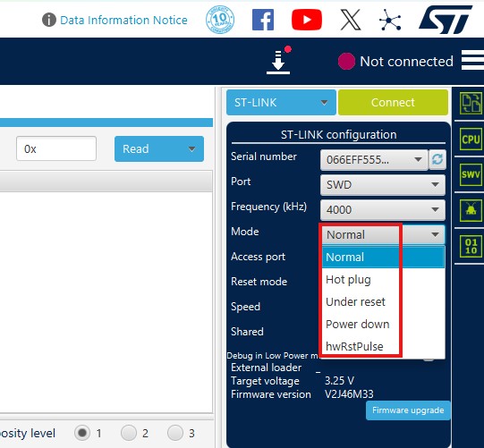Viewport: 484px width, 448px height.
Task: Open the ST community network icon
Action: tap(390, 20)
